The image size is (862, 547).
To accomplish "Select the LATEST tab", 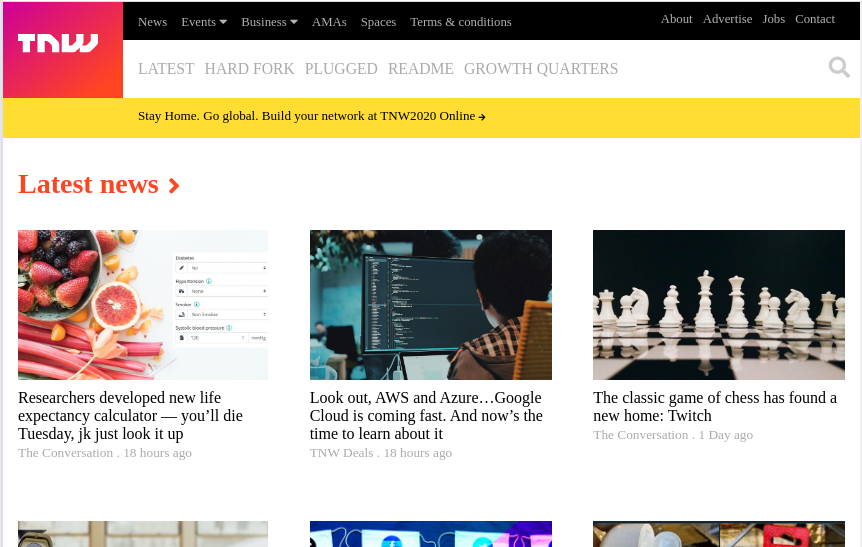I will tap(166, 69).
